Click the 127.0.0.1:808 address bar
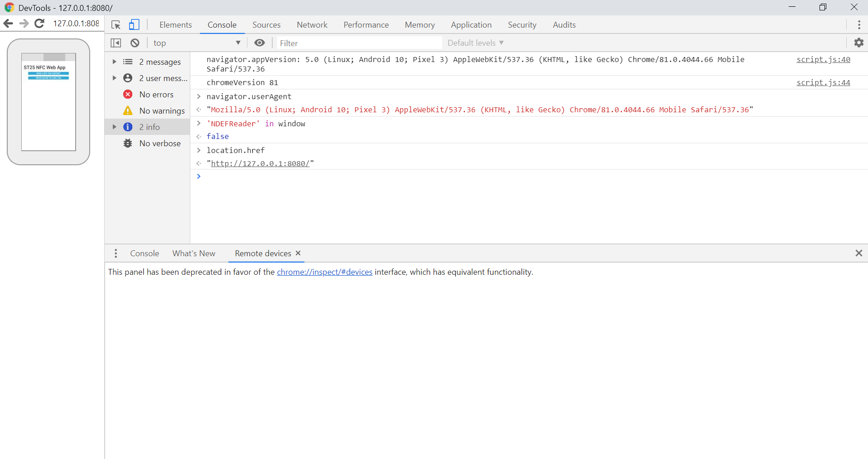868x459 pixels. coord(76,24)
